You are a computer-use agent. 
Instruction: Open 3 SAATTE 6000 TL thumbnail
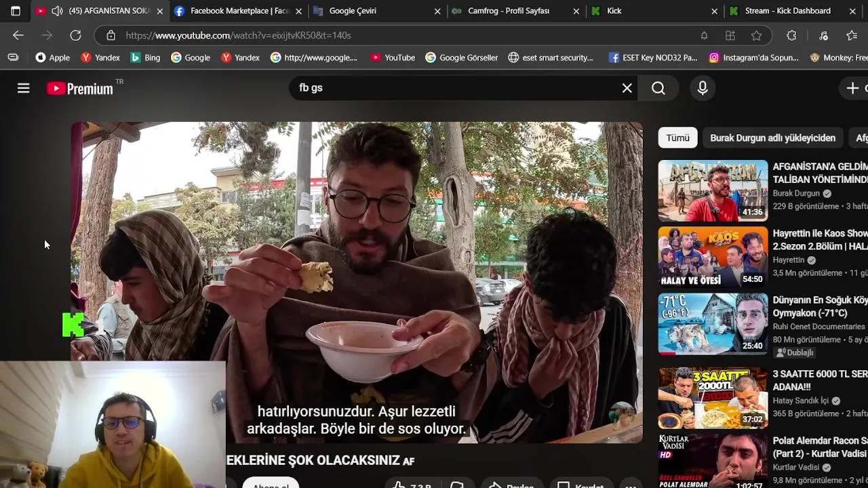click(713, 397)
